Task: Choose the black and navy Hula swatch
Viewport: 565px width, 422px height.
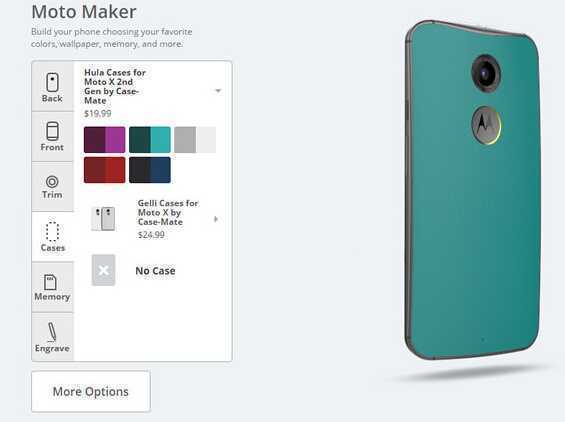Action: pyautogui.click(x=150, y=170)
